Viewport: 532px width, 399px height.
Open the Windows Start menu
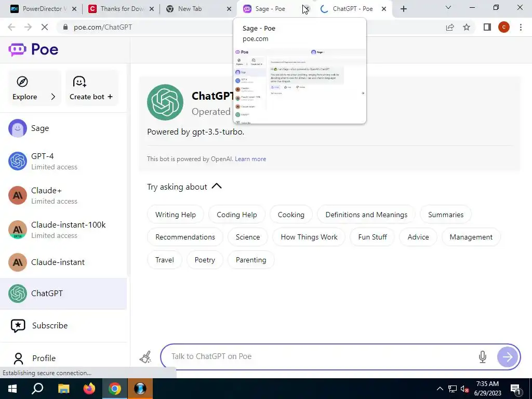(x=12, y=389)
